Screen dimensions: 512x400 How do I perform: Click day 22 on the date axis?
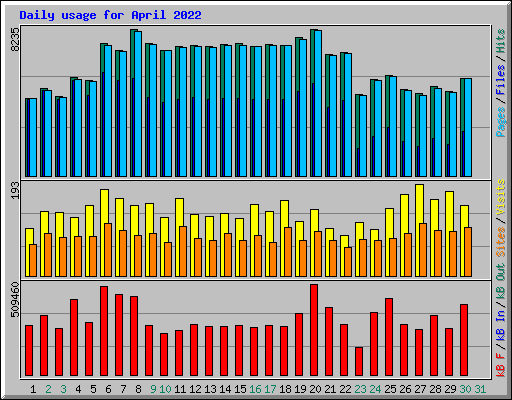click(345, 389)
